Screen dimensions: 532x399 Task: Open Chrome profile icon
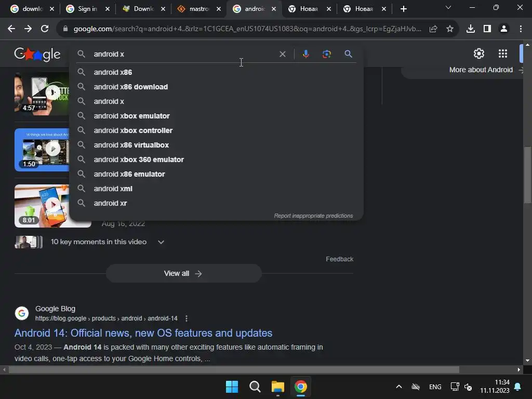(x=504, y=29)
